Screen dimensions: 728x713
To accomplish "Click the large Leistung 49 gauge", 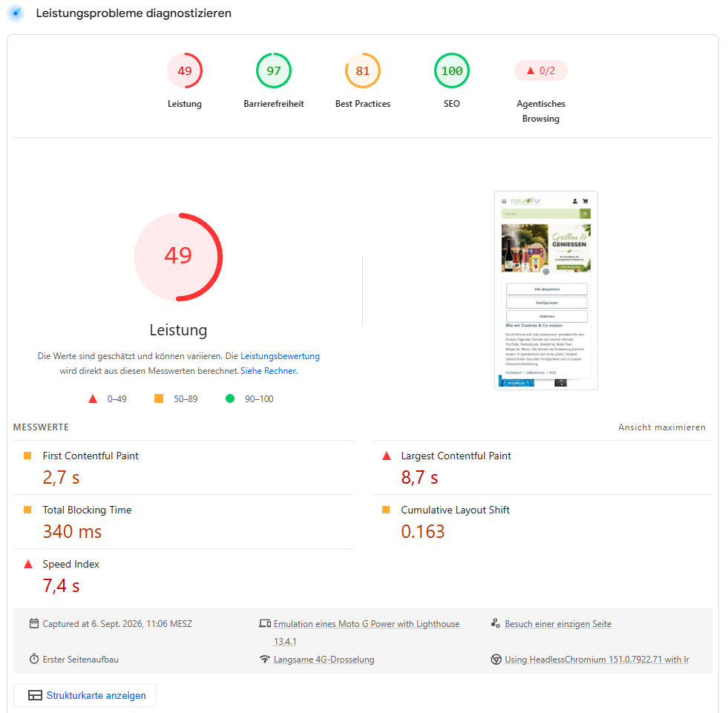I will click(178, 257).
